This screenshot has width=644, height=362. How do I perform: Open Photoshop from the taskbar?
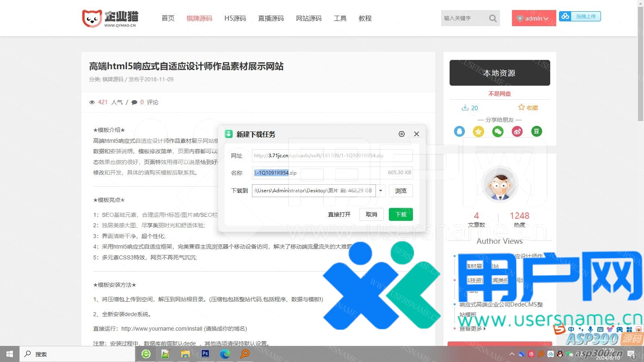coord(205,354)
